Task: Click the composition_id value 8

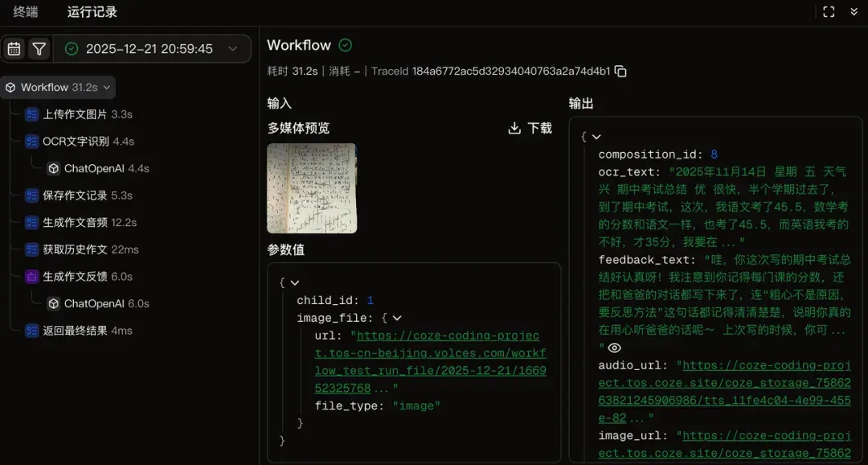Action: pos(714,154)
